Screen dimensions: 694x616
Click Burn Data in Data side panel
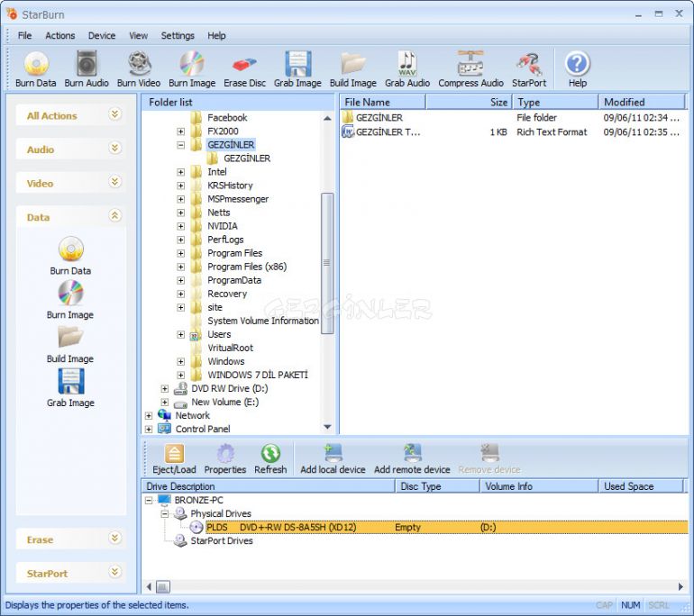click(x=70, y=256)
